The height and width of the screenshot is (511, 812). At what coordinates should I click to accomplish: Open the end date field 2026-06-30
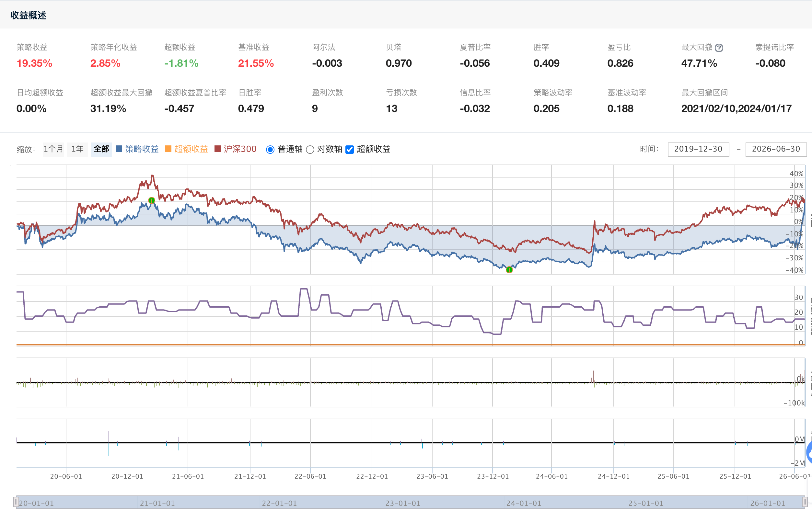point(776,149)
